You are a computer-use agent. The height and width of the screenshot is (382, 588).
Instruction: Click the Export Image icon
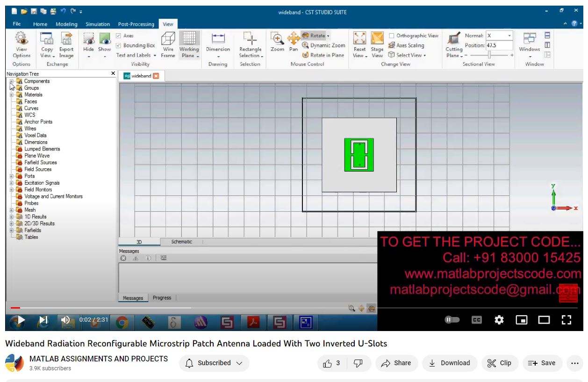click(x=66, y=39)
